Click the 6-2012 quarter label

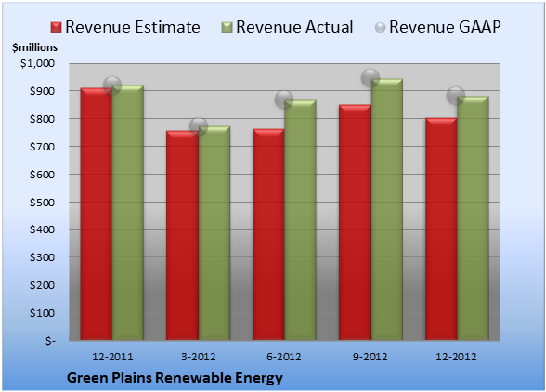tap(284, 357)
